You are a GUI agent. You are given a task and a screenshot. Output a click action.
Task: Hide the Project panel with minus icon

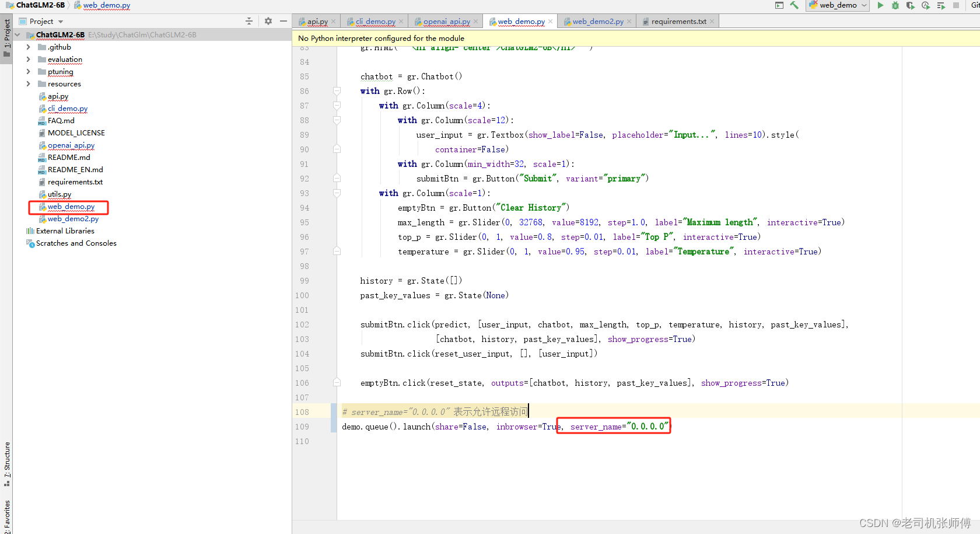pyautogui.click(x=283, y=21)
